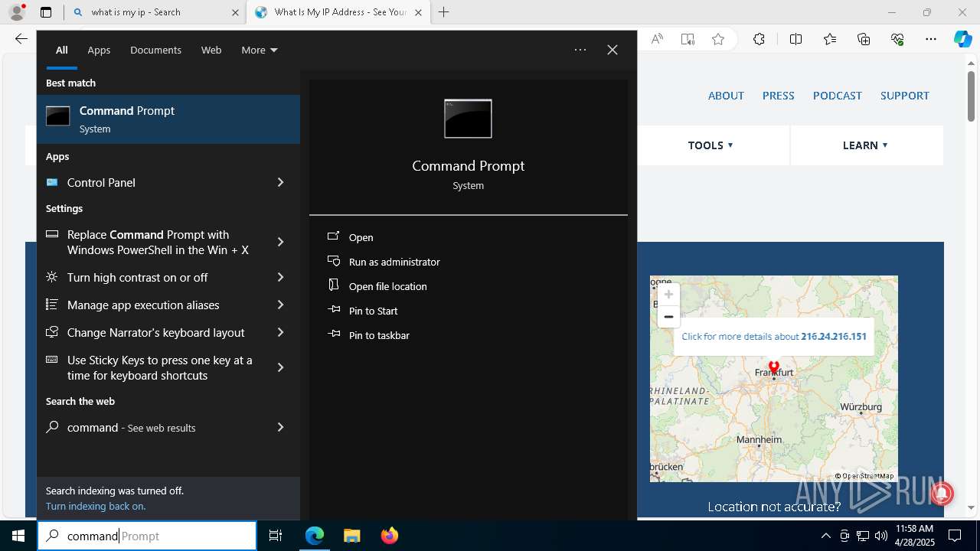Viewport: 980px width, 551px height.
Task: Open Collections toolbar icon
Action: pyautogui.click(x=864, y=39)
